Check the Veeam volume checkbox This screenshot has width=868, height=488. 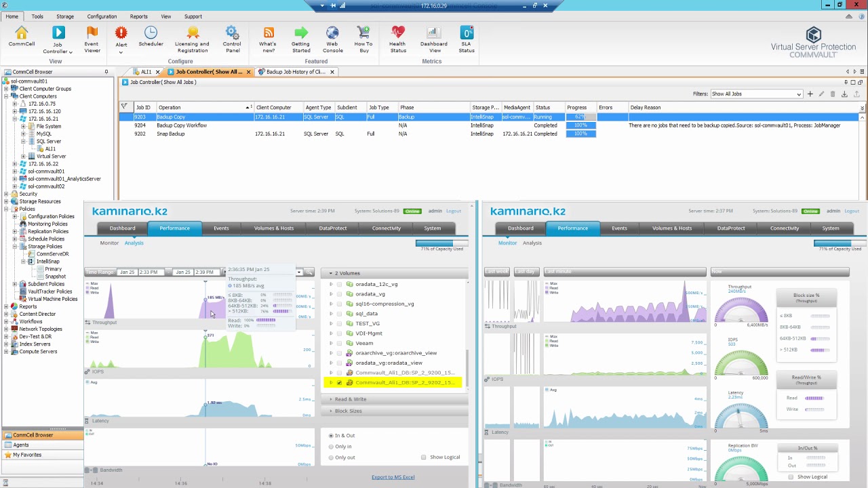coord(339,343)
